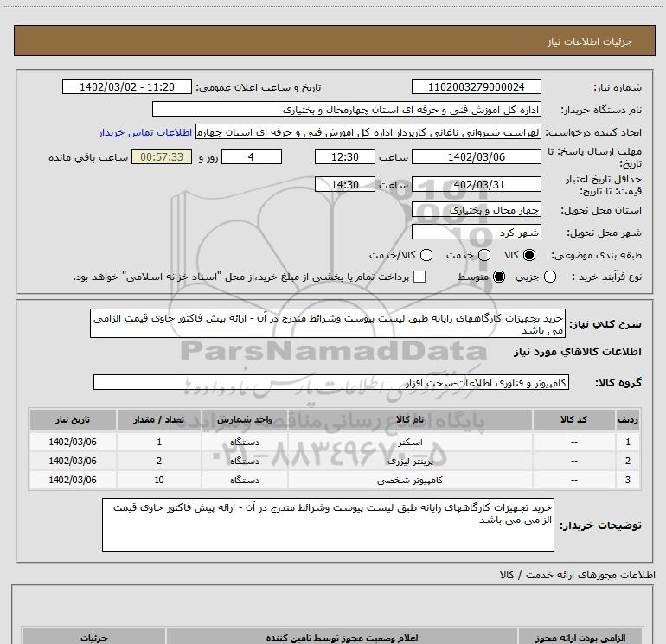Click the الزامی بودن ارائه مجوز column header
Image resolution: width=666 pixels, height=644 pixels.
click(x=580, y=637)
